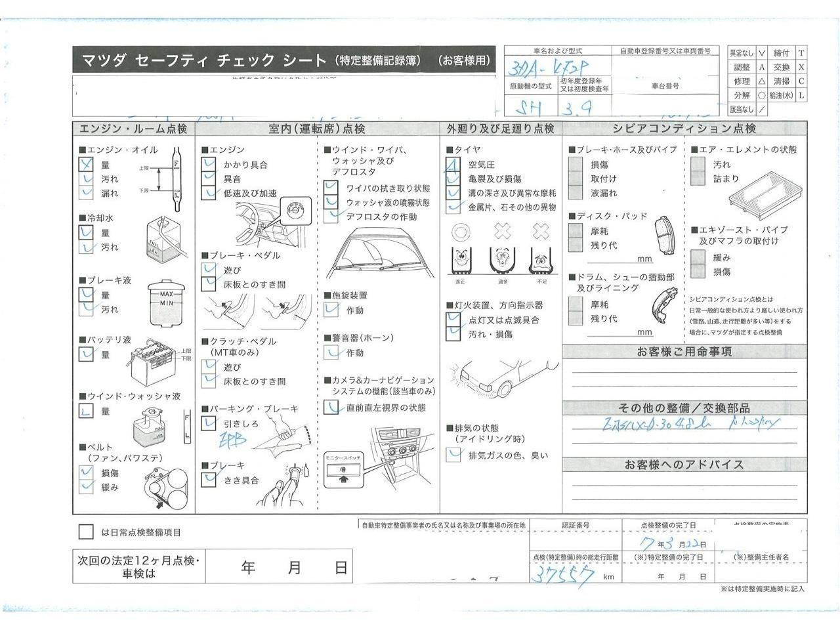Click the 次回の法定12ヶ月点検・車検は label

(x=138, y=567)
